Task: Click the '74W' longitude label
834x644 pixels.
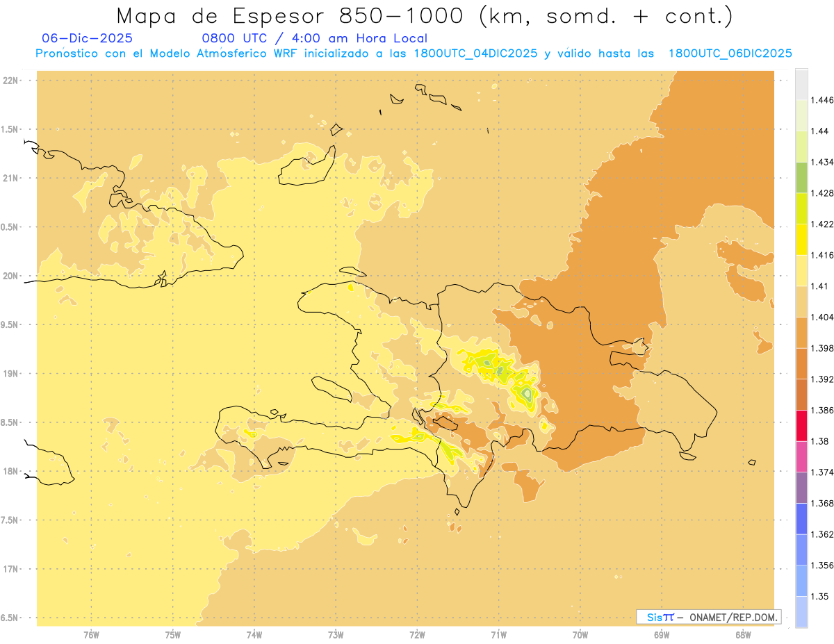Action: click(x=254, y=634)
